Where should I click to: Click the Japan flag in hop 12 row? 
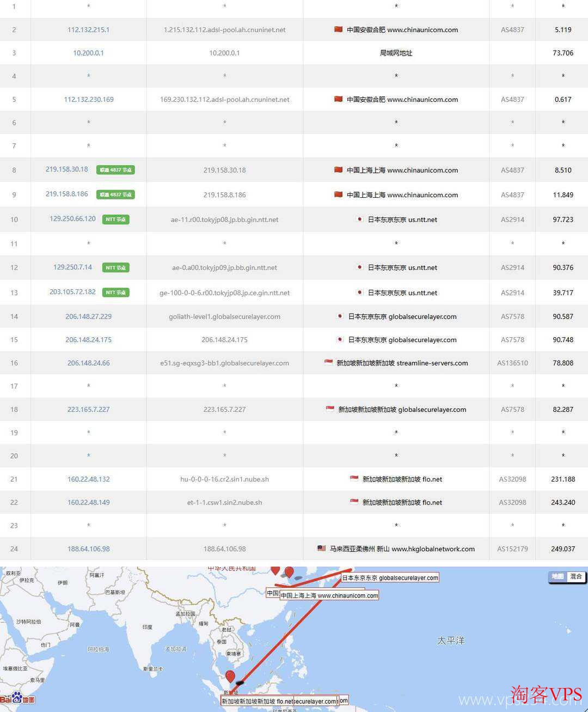359,267
